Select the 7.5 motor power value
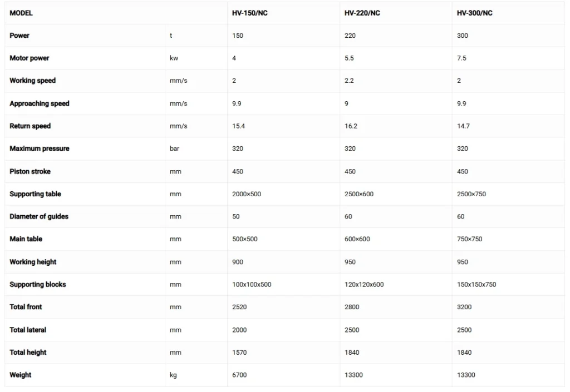570x392 pixels. (x=461, y=58)
